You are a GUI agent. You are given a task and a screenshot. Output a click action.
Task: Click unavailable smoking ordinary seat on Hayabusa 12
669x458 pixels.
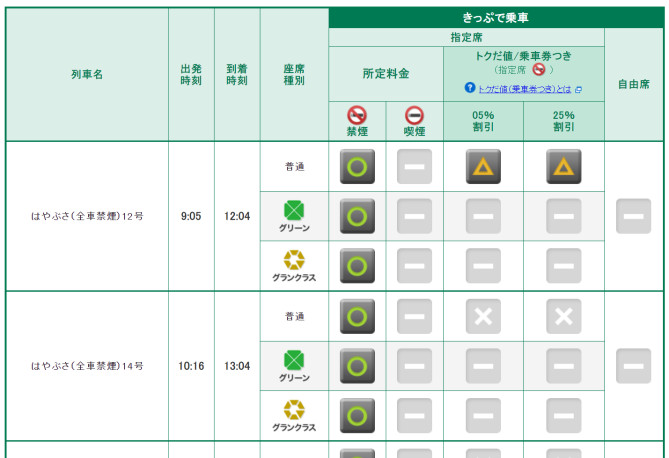pos(414,166)
